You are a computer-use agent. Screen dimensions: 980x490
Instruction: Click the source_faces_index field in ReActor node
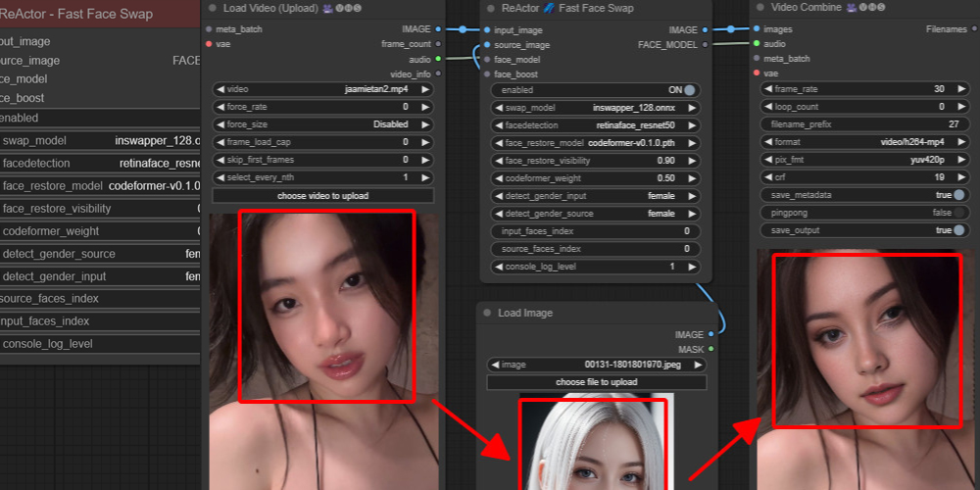tap(595, 249)
